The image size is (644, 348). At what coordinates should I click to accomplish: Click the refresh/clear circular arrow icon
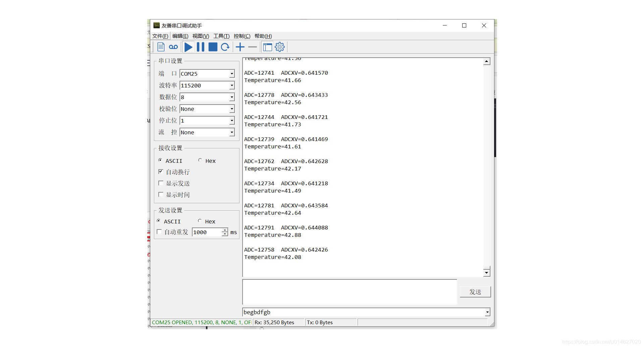225,47
